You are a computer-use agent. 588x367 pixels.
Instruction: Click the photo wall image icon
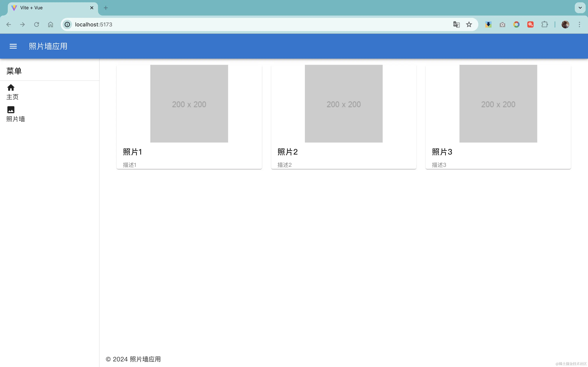click(x=11, y=110)
